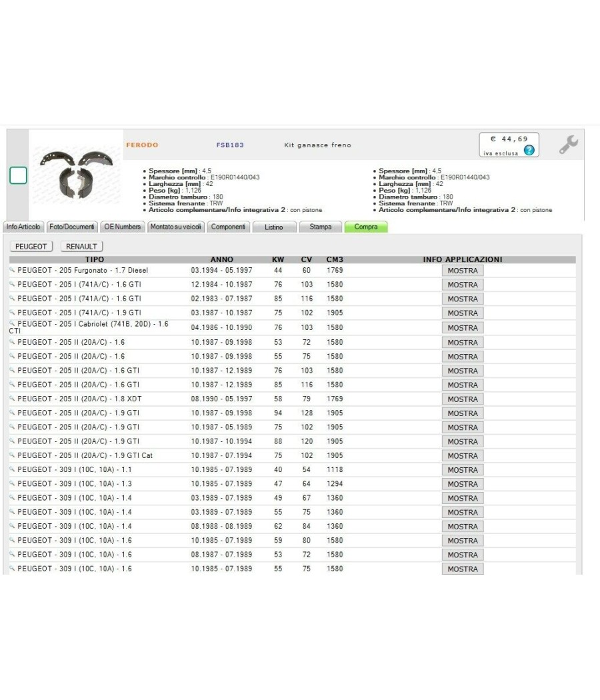600x700 pixels.
Task: Click the CM3 column header
Action: (335, 259)
